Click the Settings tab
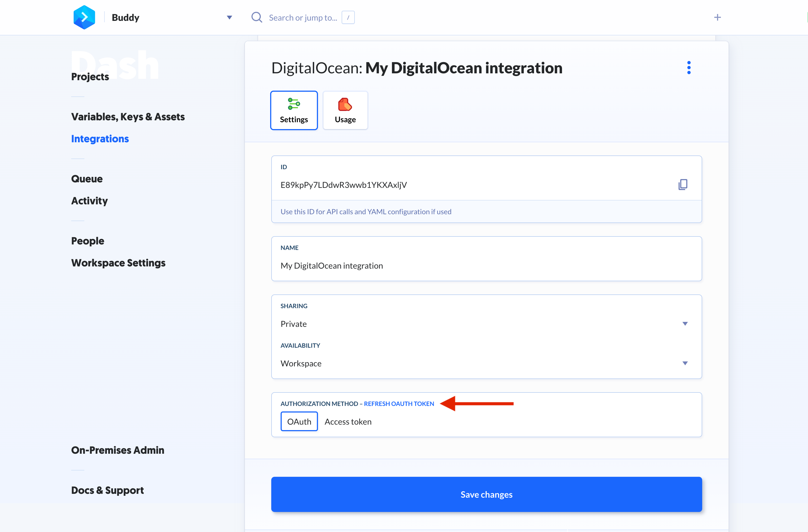 [294, 110]
